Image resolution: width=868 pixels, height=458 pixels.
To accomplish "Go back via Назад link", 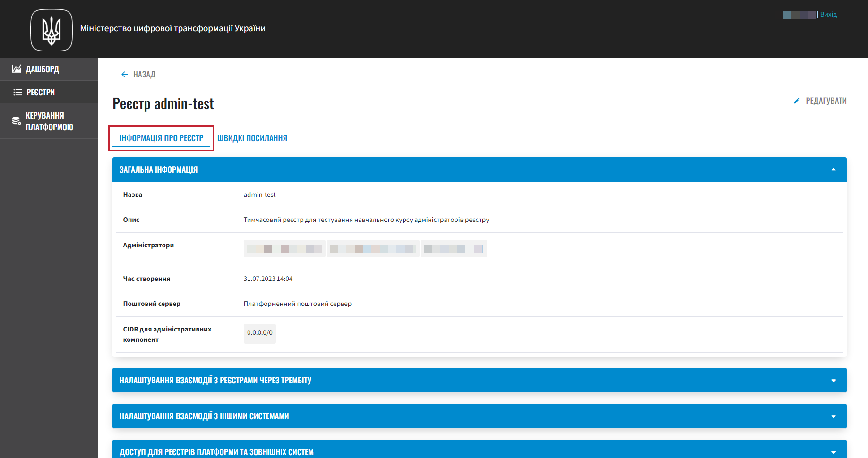I will pos(144,74).
